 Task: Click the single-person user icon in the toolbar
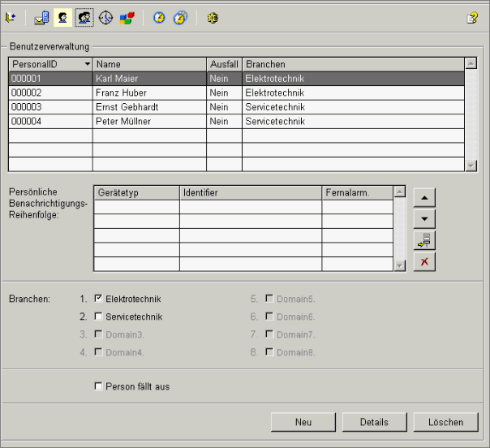pyautogui.click(x=62, y=17)
